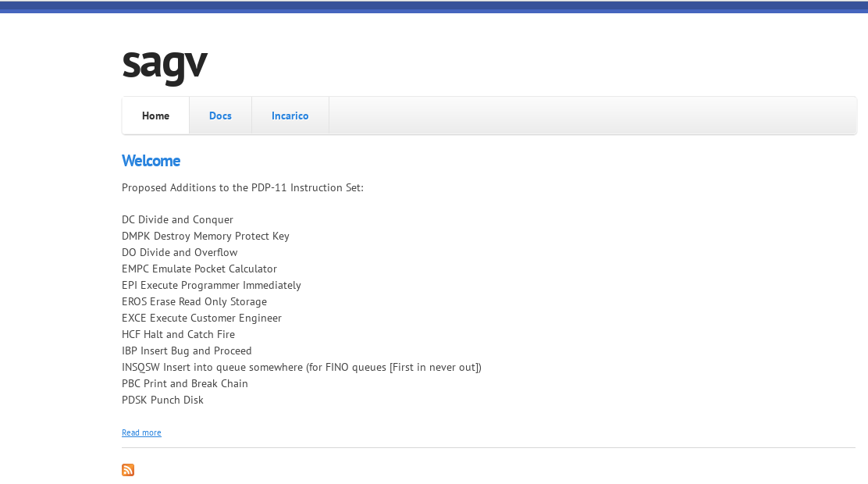The image size is (868, 484).
Task: Click the orange RSS feed icon
Action: (x=128, y=470)
